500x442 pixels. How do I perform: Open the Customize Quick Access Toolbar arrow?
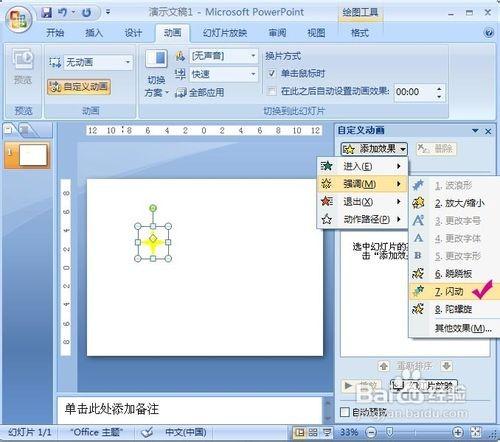[x=108, y=13]
